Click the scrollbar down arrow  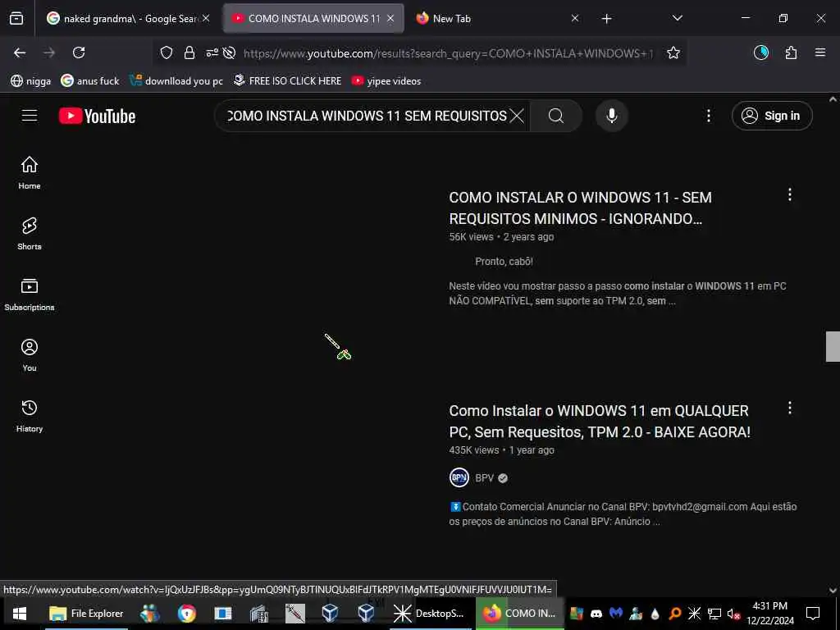pos(833,591)
